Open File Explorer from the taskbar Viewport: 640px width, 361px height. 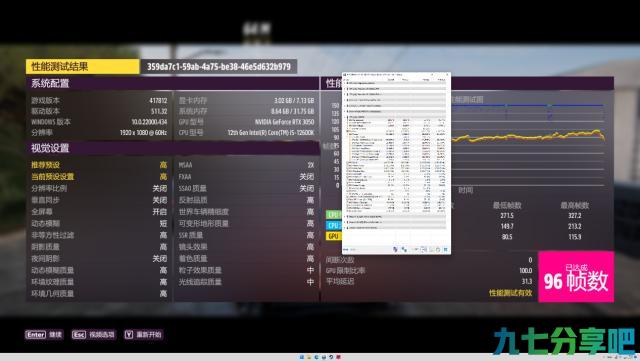(x=309, y=357)
